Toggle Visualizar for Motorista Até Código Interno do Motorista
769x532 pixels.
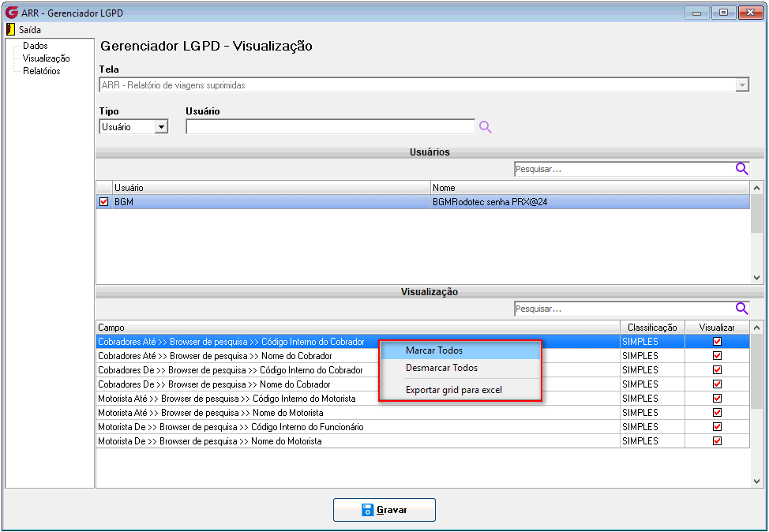(717, 398)
